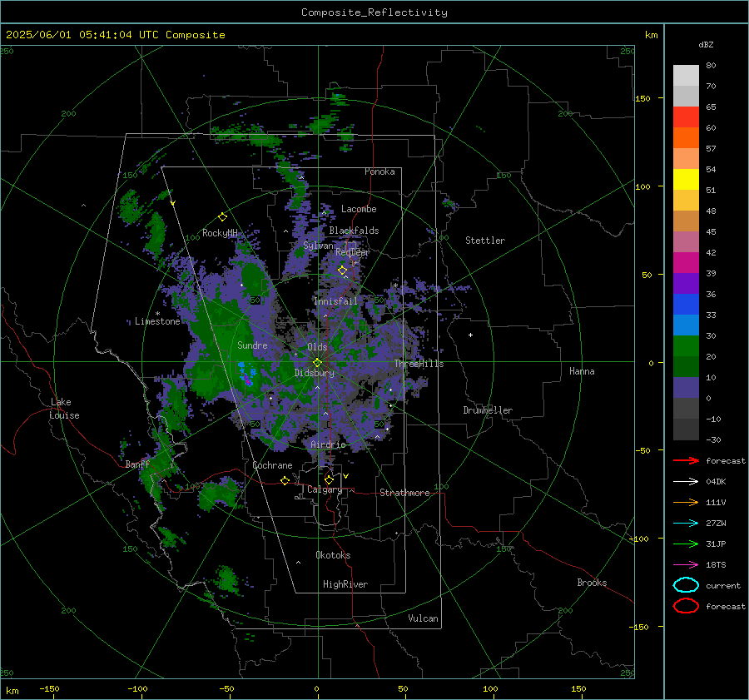Click the asterisk marker above Limestone
The height and width of the screenshot is (700, 749).
pyautogui.click(x=157, y=314)
